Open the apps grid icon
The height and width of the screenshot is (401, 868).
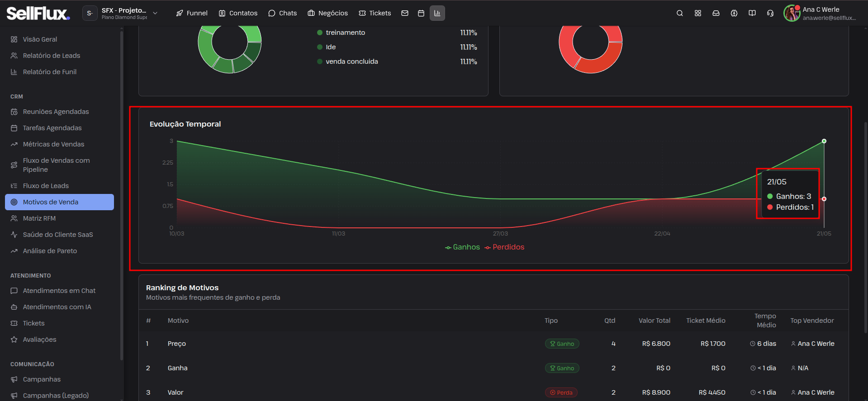click(x=698, y=13)
